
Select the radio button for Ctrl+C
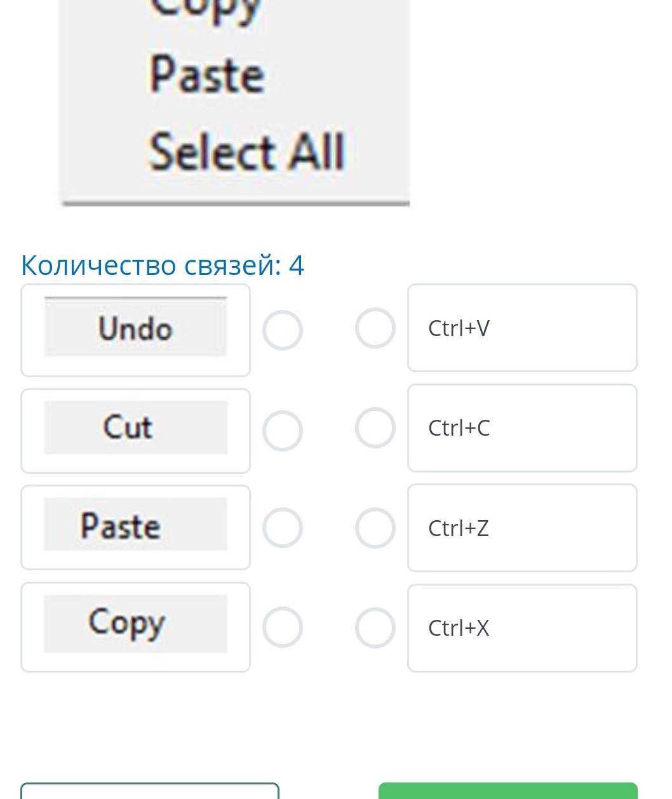375,428
